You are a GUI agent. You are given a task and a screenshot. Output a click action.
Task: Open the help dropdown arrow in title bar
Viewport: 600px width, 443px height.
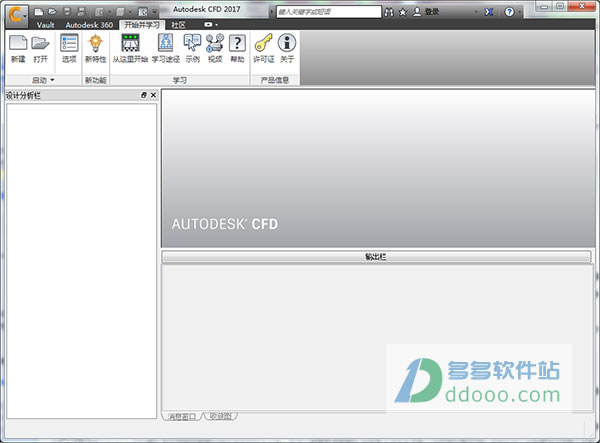point(519,12)
